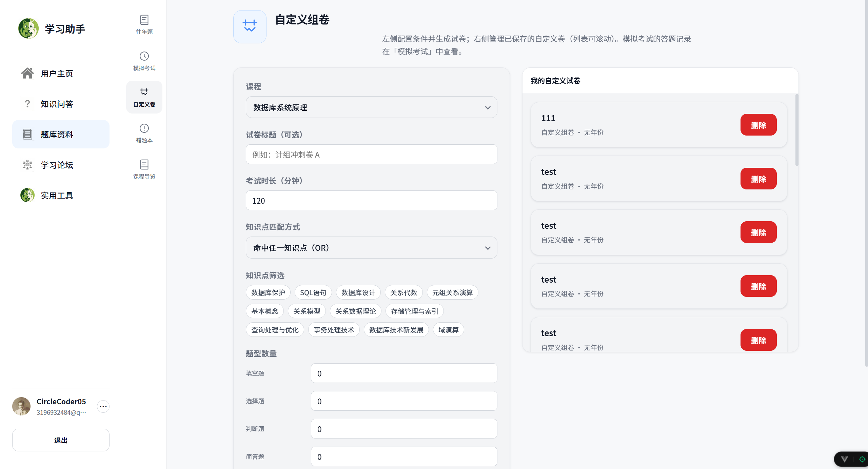Open 模拟考试 clock icon

144,56
